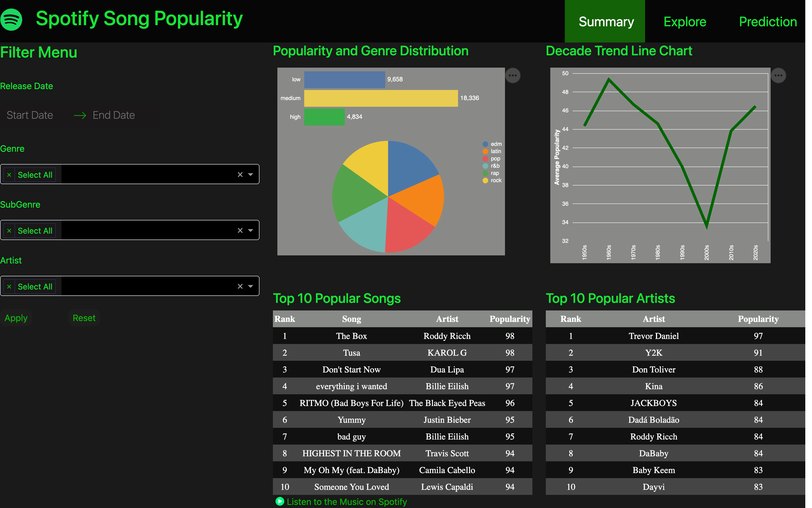Remove the Select All tag in SubGenre
The height and width of the screenshot is (508, 812).
(10, 231)
